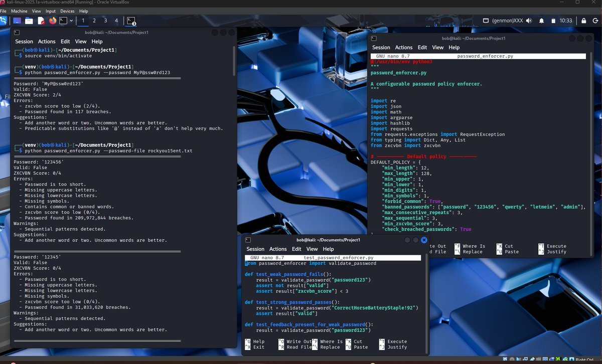Open Actions menu in the left terminal window
This screenshot has height=364, width=602.
pos(47,42)
